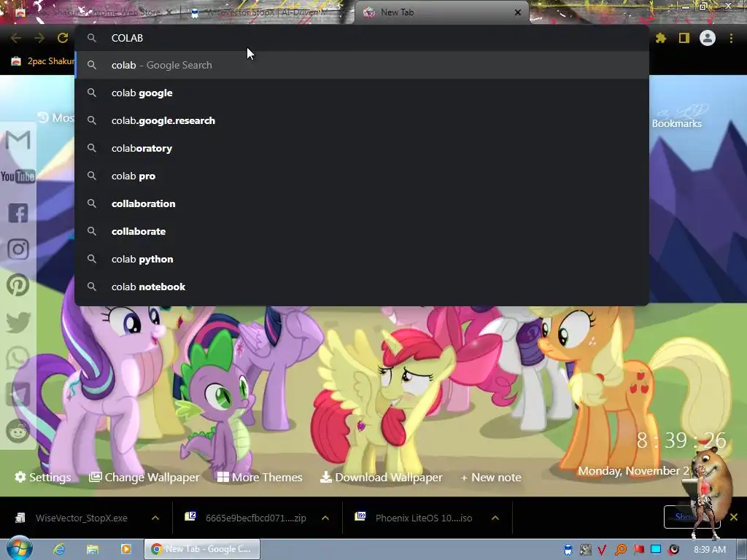The height and width of the screenshot is (560, 747).
Task: Switch to the WiseVector StopX tab
Action: [x=267, y=12]
